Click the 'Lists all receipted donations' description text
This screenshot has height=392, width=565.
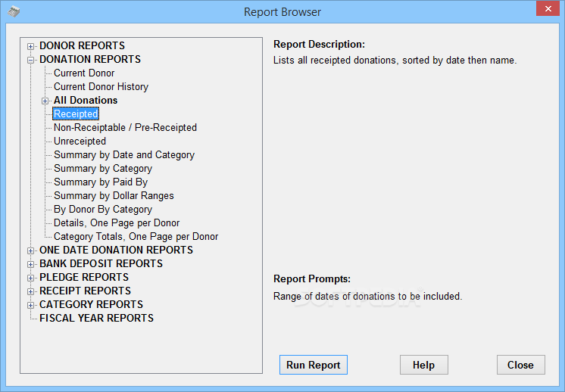point(395,60)
